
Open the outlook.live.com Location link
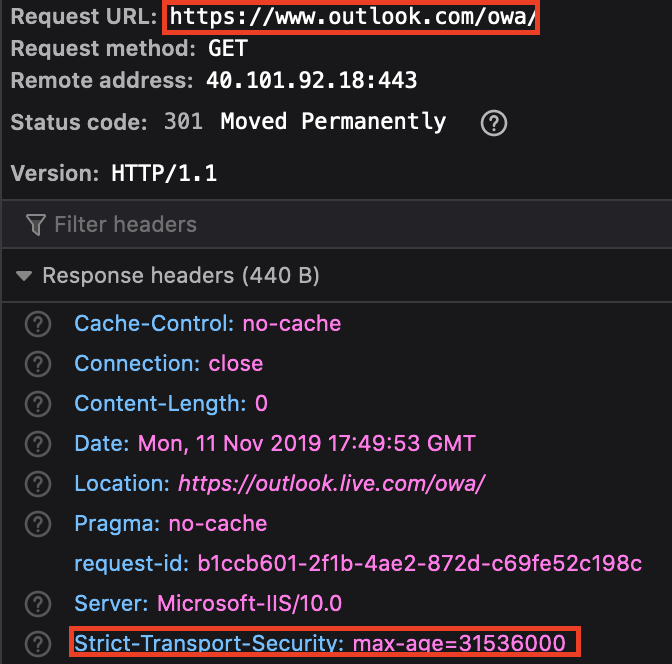coord(331,484)
